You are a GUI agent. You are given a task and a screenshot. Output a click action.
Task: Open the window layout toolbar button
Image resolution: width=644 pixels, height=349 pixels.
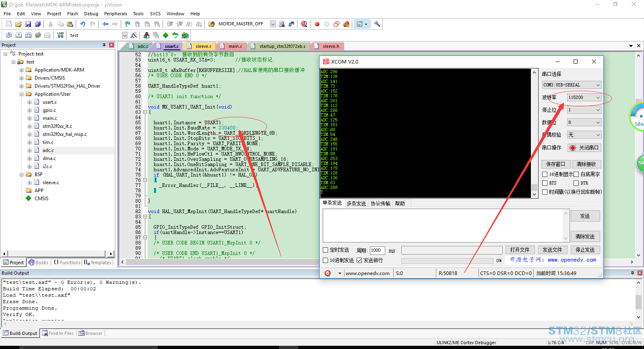point(362,24)
